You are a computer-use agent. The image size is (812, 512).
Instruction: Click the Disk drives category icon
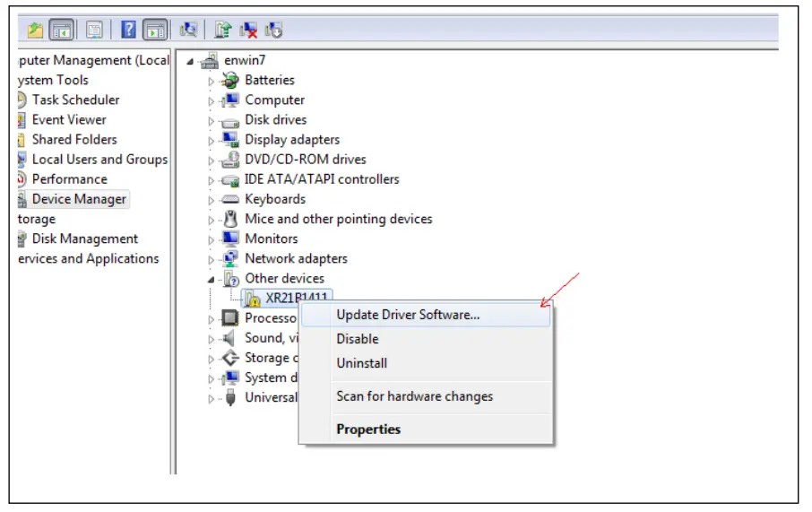tap(230, 122)
